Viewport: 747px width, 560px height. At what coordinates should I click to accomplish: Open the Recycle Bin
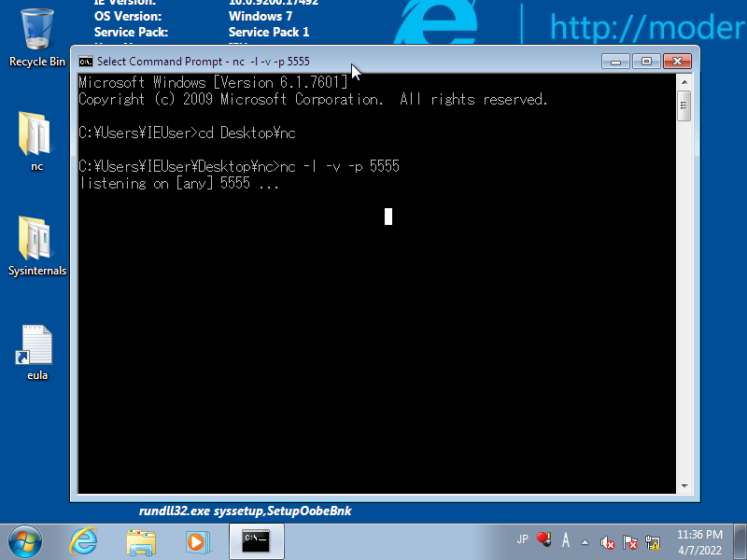(x=35, y=33)
